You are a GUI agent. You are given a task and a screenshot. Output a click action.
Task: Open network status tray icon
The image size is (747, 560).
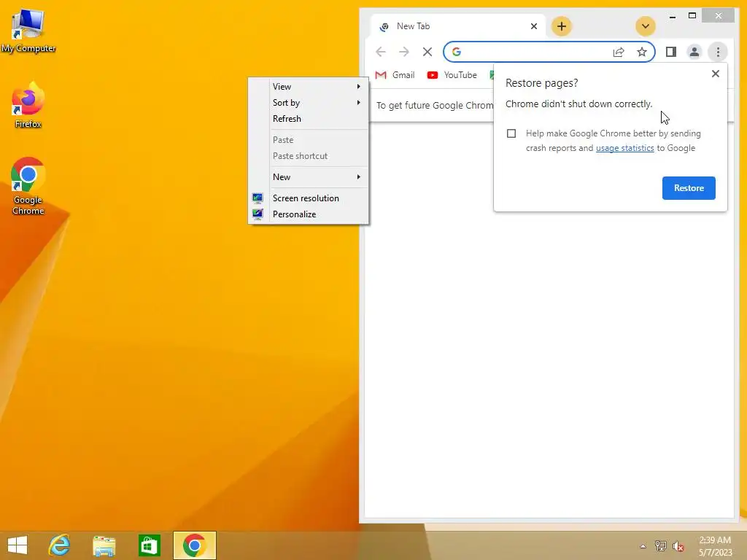tap(661, 546)
